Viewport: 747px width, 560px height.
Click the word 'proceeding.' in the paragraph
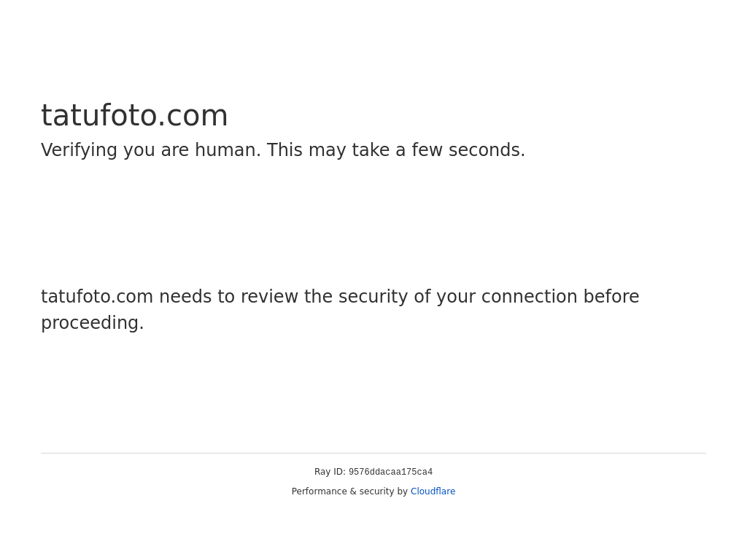93,323
